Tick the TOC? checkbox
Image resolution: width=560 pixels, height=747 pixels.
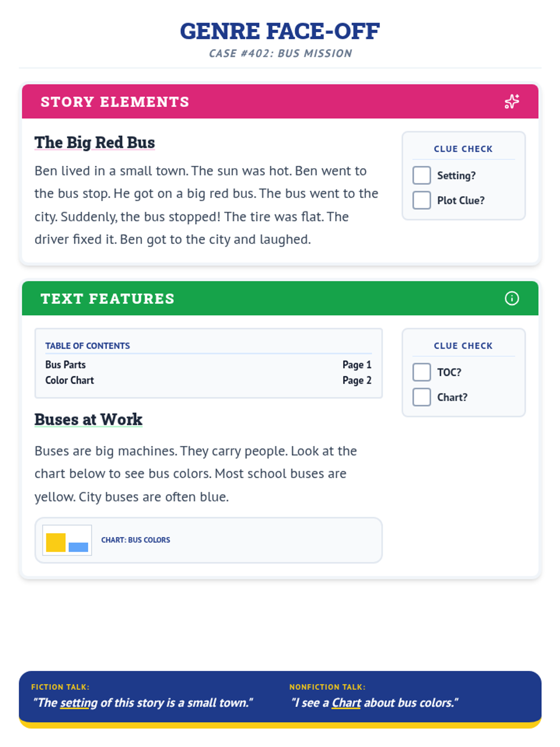click(421, 372)
